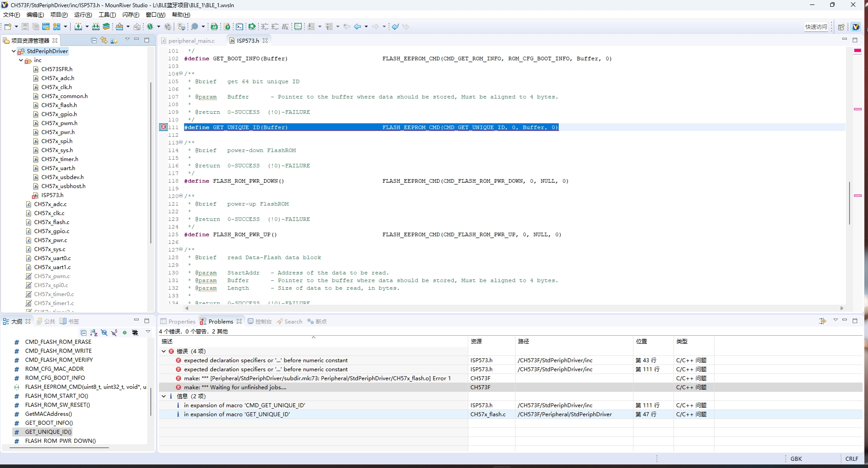Open the terminal console toolbar icon
The width and height of the screenshot is (868, 468).
[x=240, y=27]
